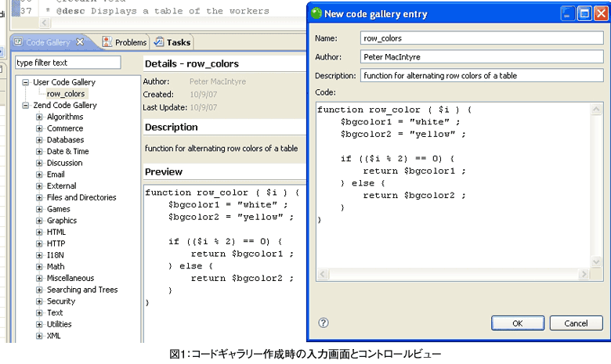
Task: Click the Created date 10/9/07
Action: click(x=204, y=95)
